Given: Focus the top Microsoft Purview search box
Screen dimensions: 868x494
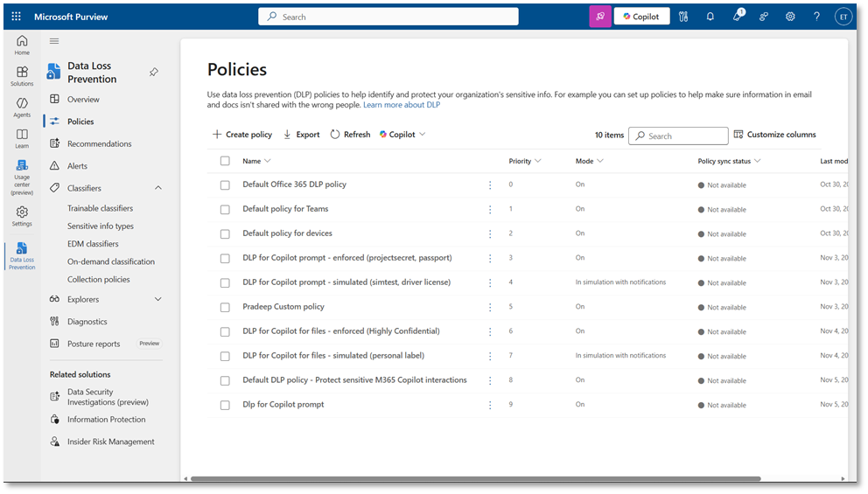Looking at the screenshot, I should pyautogui.click(x=388, y=17).
